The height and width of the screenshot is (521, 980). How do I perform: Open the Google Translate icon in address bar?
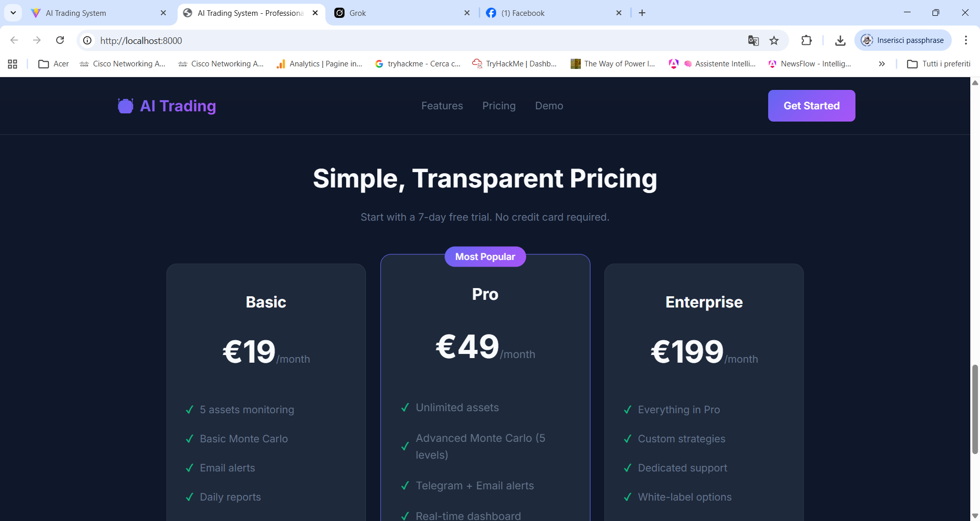[x=753, y=40]
